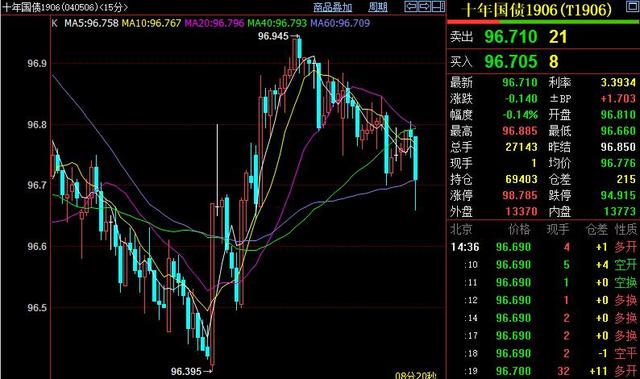640x379 pixels.
Task: Click the 96.5 price axis label
Action: pyautogui.click(x=37, y=308)
